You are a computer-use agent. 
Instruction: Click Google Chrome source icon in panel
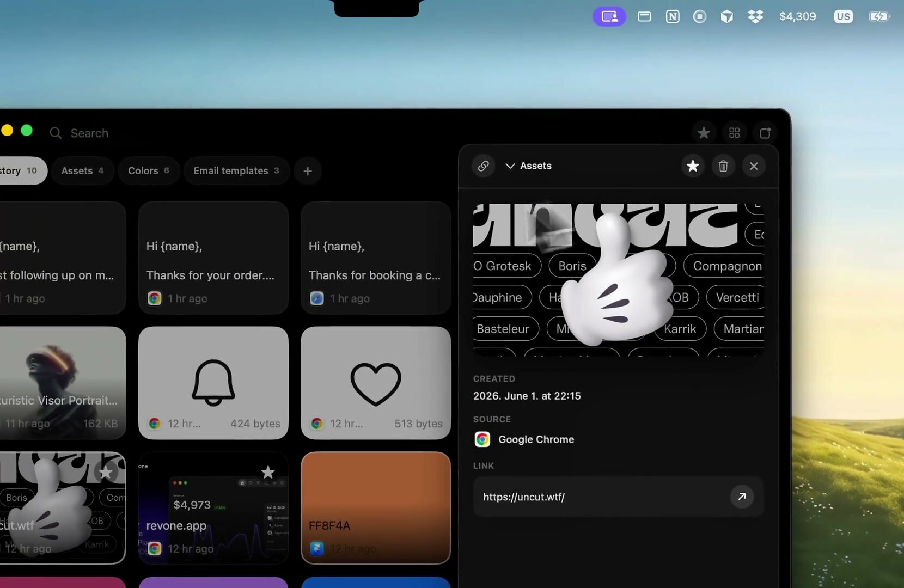coord(482,439)
